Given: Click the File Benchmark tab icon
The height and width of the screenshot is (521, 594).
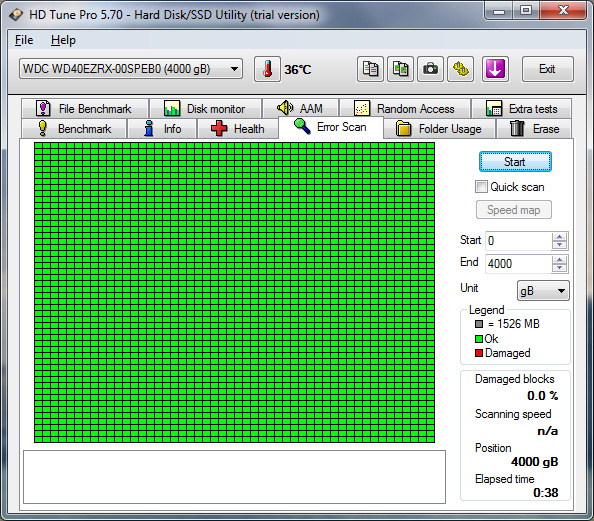Looking at the screenshot, I should [x=43, y=108].
